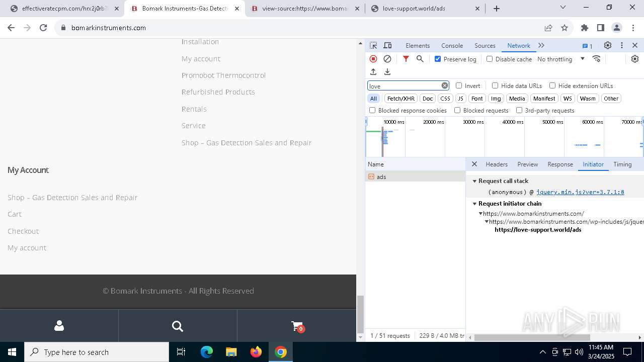The width and height of the screenshot is (644, 362).
Task: Toggle the network filter funnel icon
Action: (406, 59)
